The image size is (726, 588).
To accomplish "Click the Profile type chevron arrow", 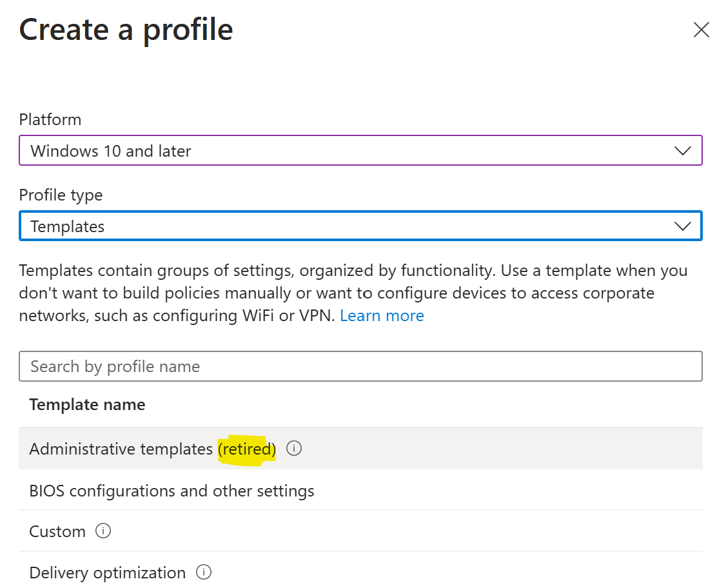I will pyautogui.click(x=682, y=226).
